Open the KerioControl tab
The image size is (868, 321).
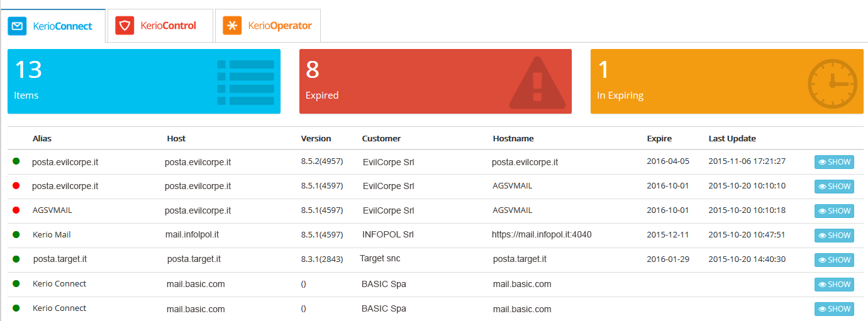click(160, 26)
